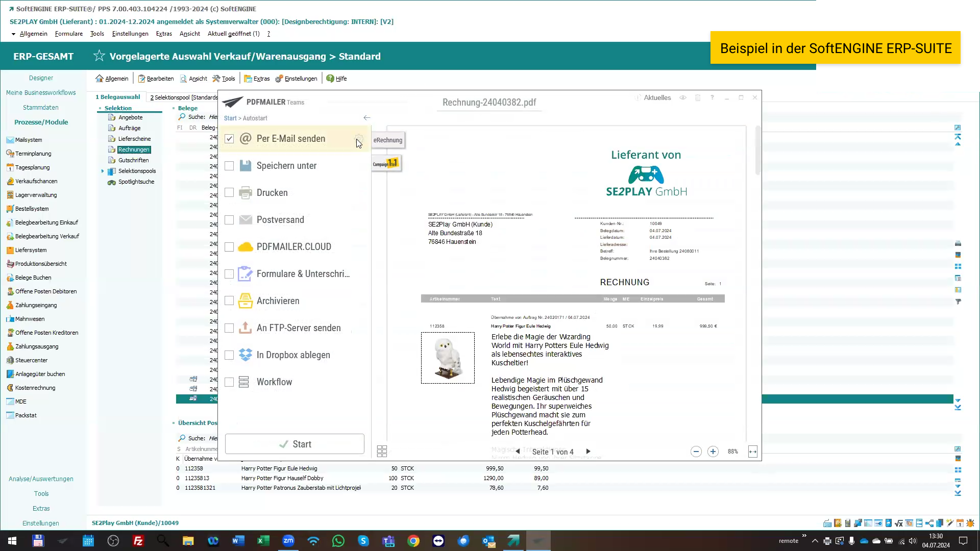Zoom in on the PDF preview
This screenshot has width=980, height=551.
713,452
